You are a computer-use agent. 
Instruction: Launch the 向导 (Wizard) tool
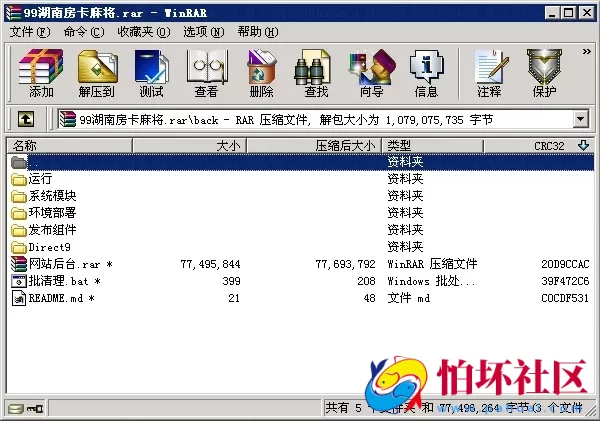tap(372, 73)
